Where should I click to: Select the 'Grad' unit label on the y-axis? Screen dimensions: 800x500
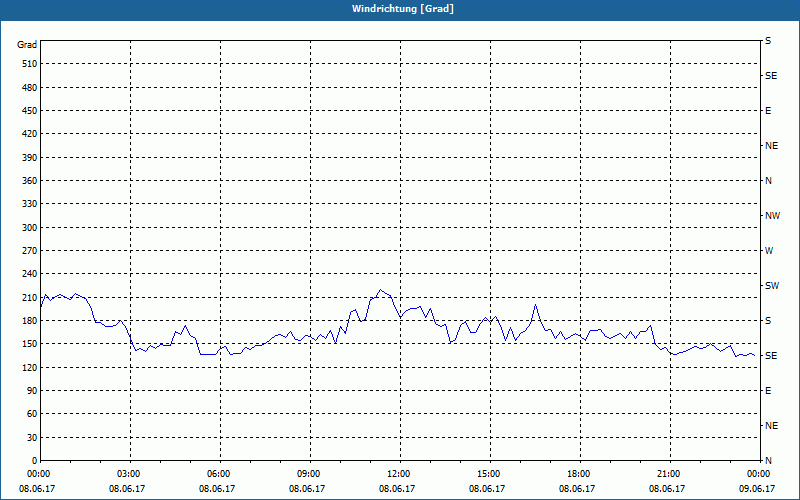point(27,45)
